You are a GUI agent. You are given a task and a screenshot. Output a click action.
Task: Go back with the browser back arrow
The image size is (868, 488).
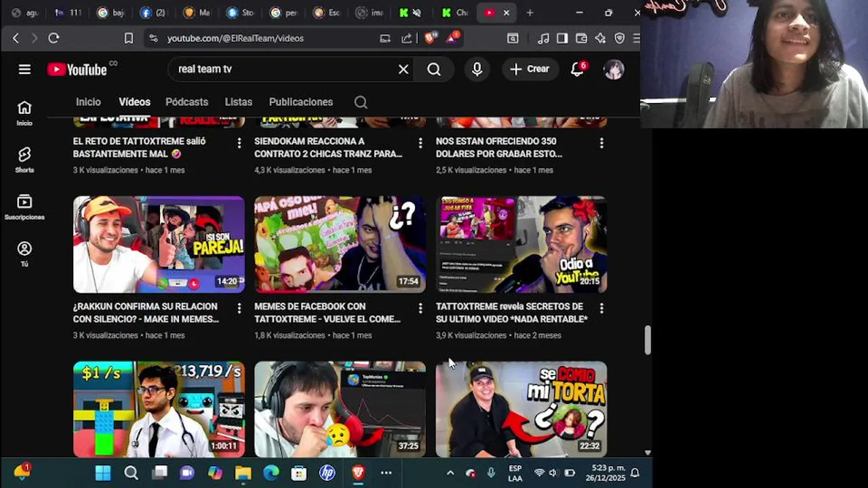pos(16,39)
